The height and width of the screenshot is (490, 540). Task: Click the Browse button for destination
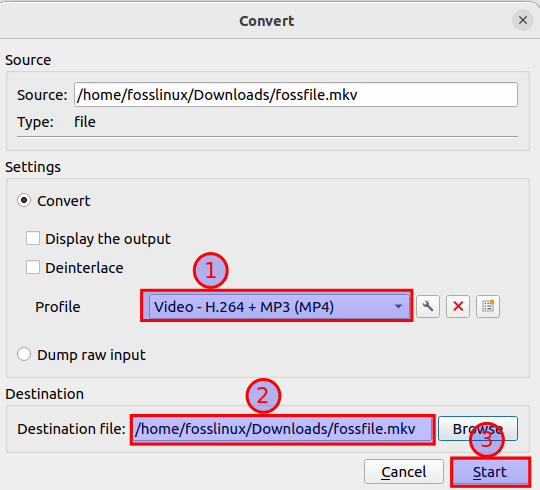click(478, 429)
